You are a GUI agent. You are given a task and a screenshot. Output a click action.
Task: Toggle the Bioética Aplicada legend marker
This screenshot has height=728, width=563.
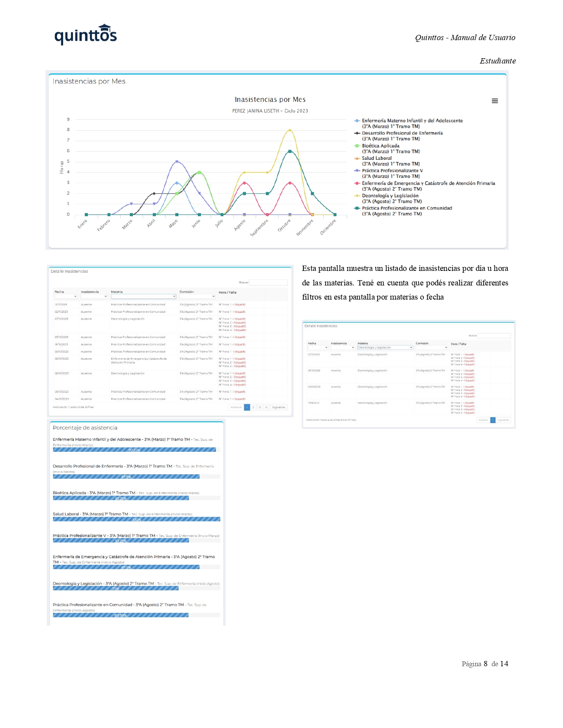(357, 146)
